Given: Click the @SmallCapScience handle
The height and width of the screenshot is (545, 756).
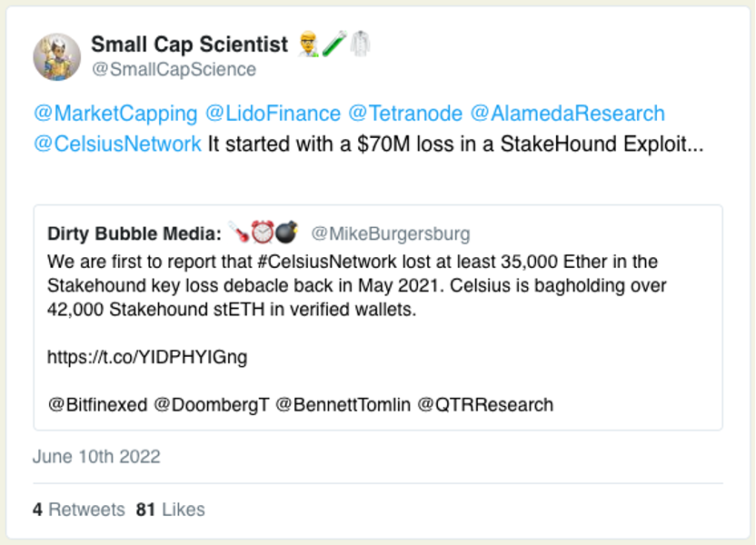Looking at the screenshot, I should 174,69.
